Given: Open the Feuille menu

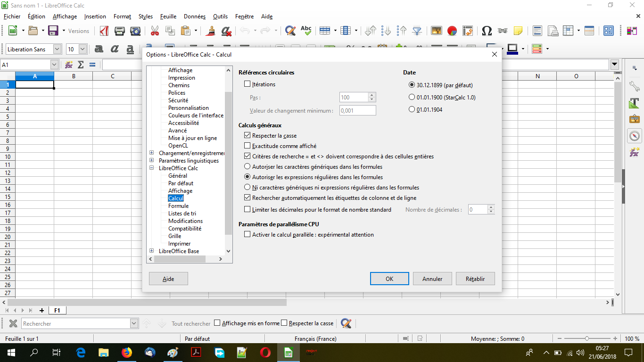Looking at the screenshot, I should click(168, 16).
